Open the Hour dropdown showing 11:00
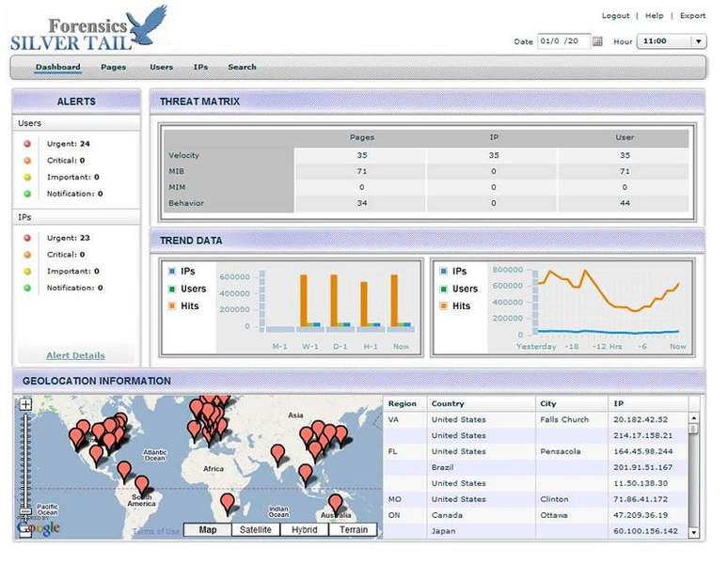Image resolution: width=728 pixels, height=564 pixels. (672, 41)
